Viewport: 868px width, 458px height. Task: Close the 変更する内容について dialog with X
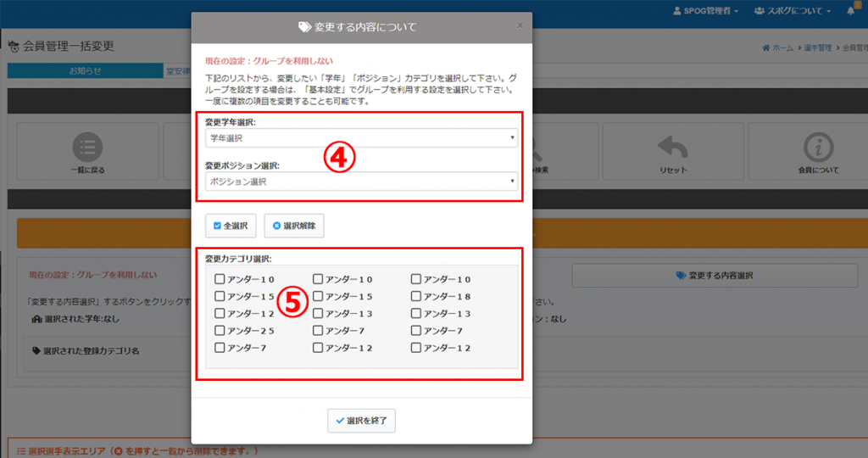click(520, 26)
